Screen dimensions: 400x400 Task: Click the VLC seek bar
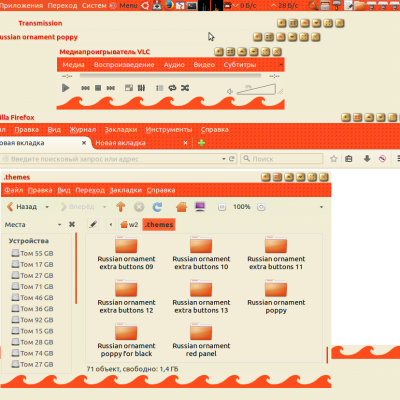(x=170, y=76)
